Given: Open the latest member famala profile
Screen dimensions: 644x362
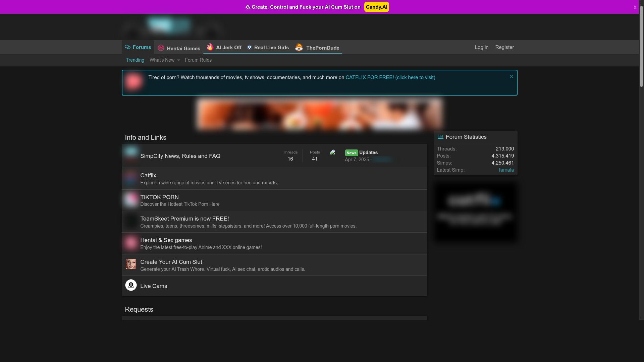Looking at the screenshot, I should pyautogui.click(x=506, y=170).
